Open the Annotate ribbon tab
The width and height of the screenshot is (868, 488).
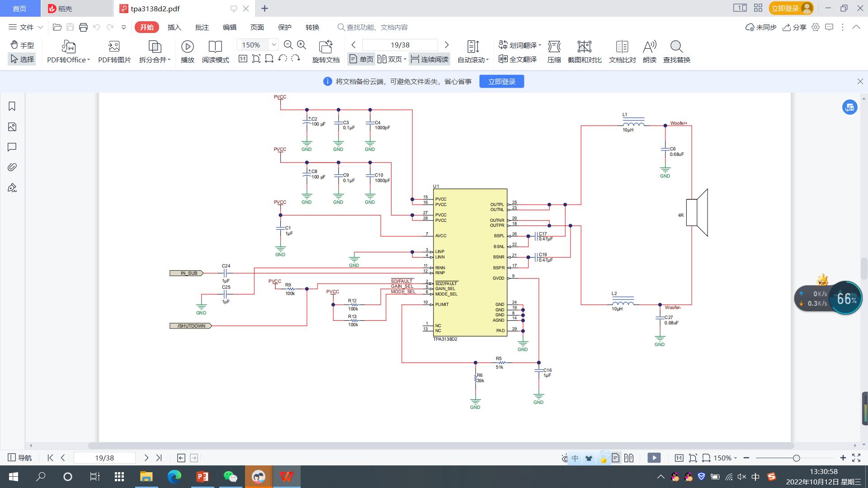pyautogui.click(x=202, y=27)
